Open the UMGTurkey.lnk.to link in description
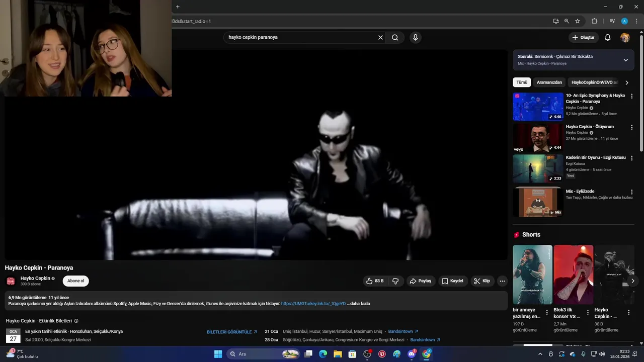The width and height of the screenshot is (644, 362). click(x=313, y=304)
